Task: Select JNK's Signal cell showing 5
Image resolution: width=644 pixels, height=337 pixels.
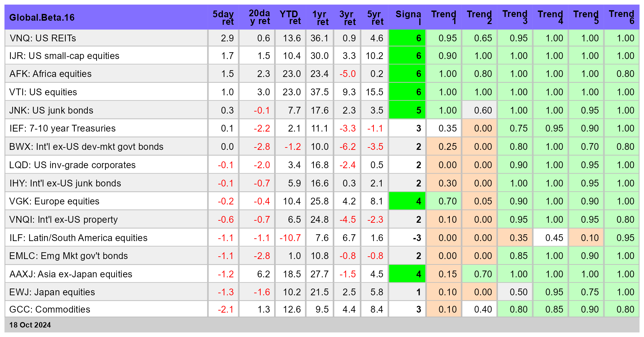Action: point(407,110)
